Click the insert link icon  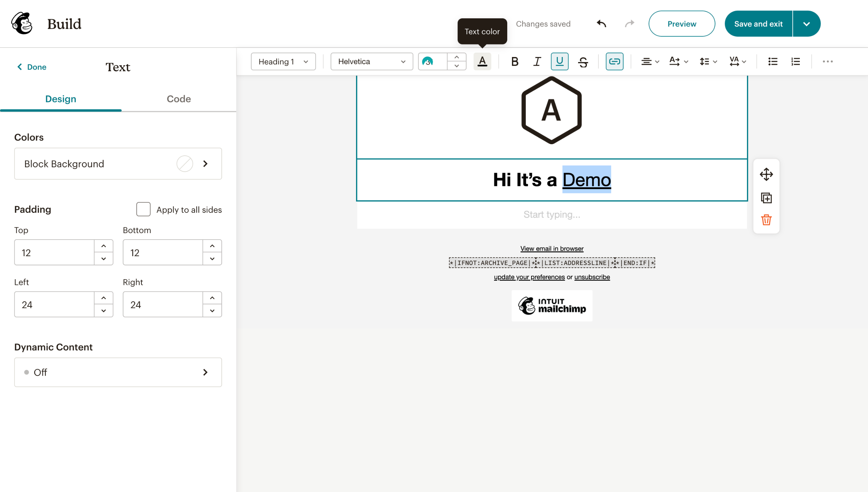pyautogui.click(x=614, y=61)
